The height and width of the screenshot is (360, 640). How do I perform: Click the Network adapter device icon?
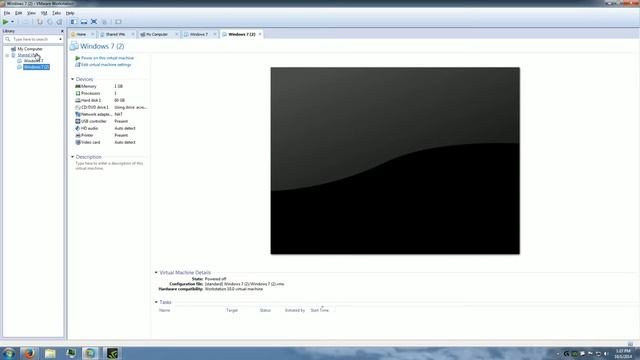tap(78, 114)
